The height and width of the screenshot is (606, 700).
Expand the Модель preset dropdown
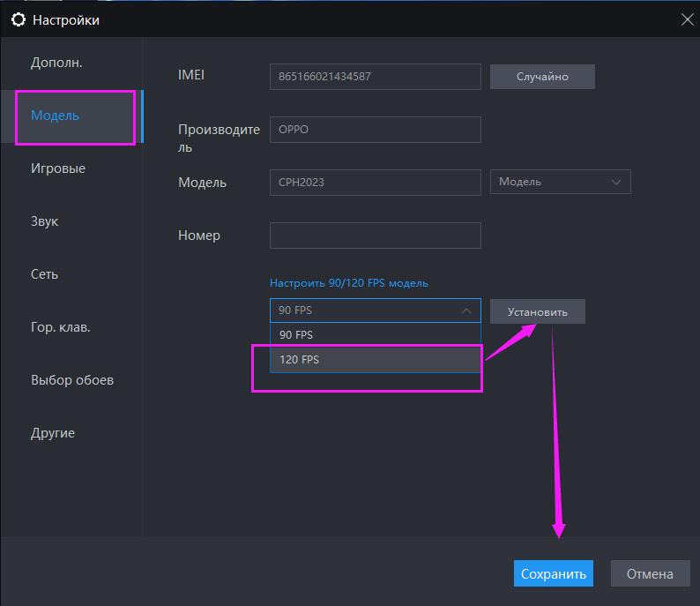point(560,182)
